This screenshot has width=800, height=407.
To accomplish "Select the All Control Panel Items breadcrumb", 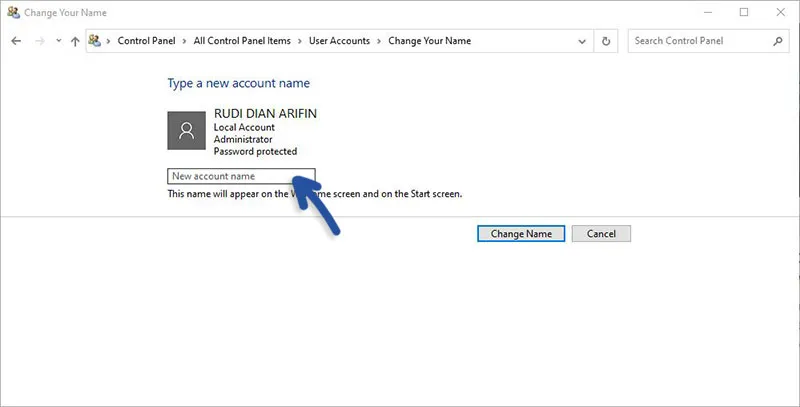I will [x=242, y=41].
